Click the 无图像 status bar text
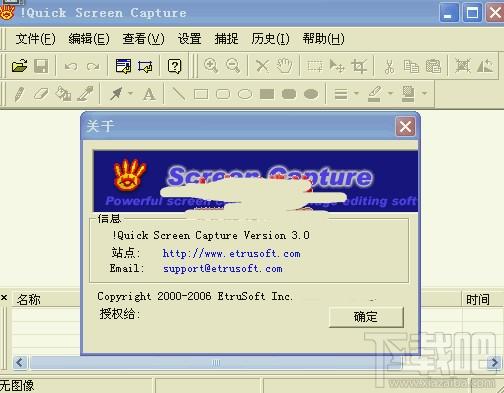The width and height of the screenshot is (504, 393). (x=17, y=386)
